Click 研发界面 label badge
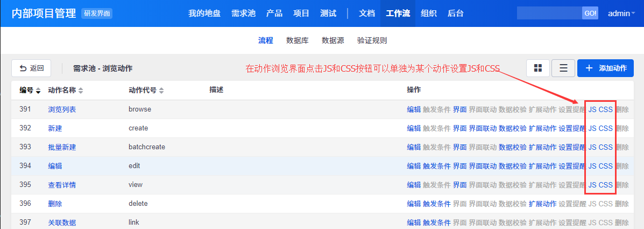This screenshot has width=644, height=229. coord(96,13)
